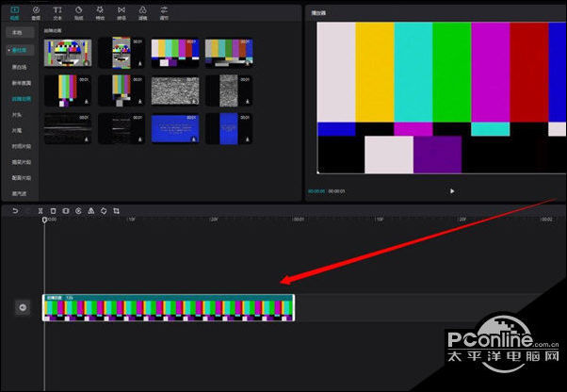Screen dimensions: 567x392
Task: Select the vertical glitch lines thumbnail
Action: coord(121,129)
